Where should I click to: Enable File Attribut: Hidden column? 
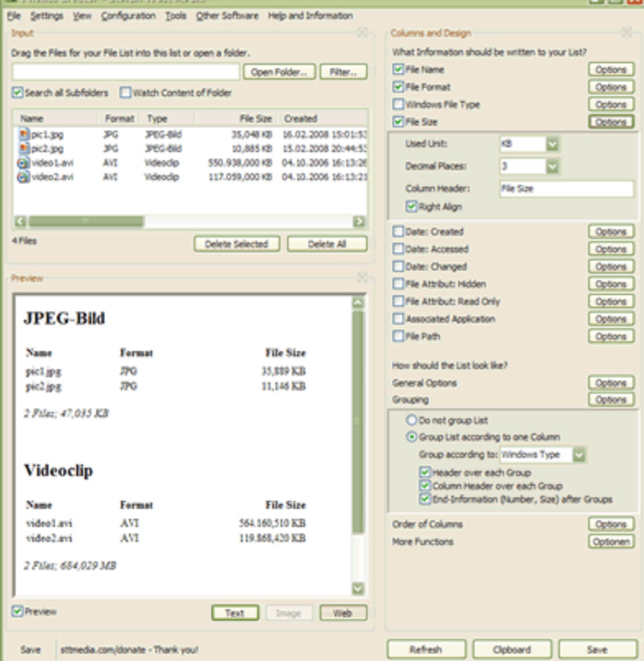[x=398, y=284]
